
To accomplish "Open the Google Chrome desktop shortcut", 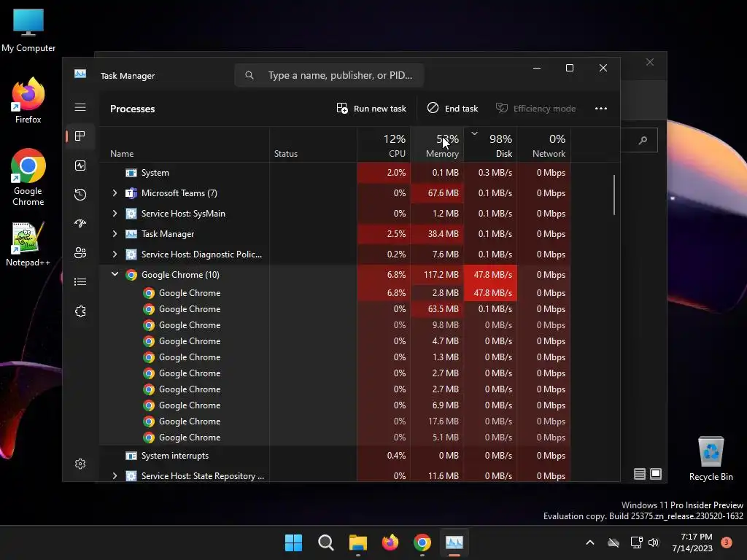I will point(28,178).
